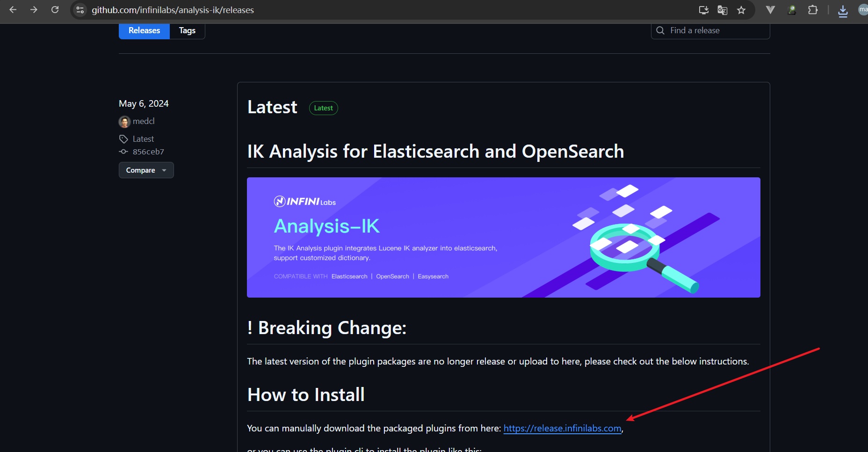Click the install app icon in address bar
868x452 pixels.
pyautogui.click(x=703, y=10)
